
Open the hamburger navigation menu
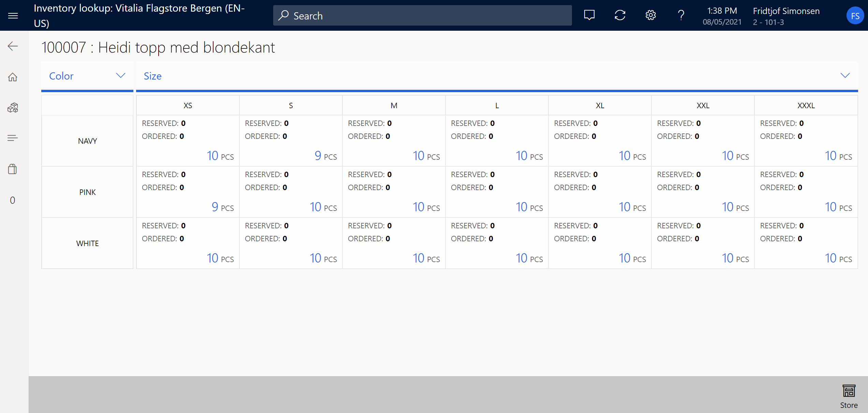click(x=13, y=16)
